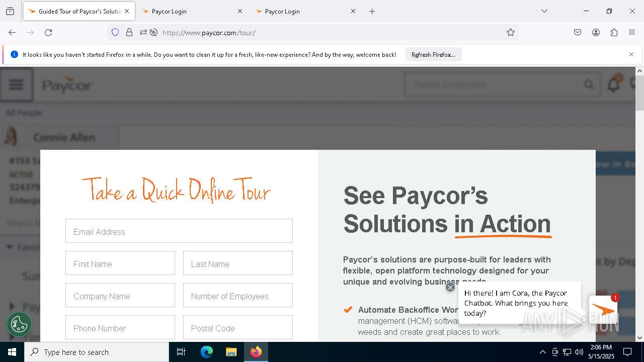
Task: Click Search Employees magnifier icon
Action: click(x=589, y=84)
